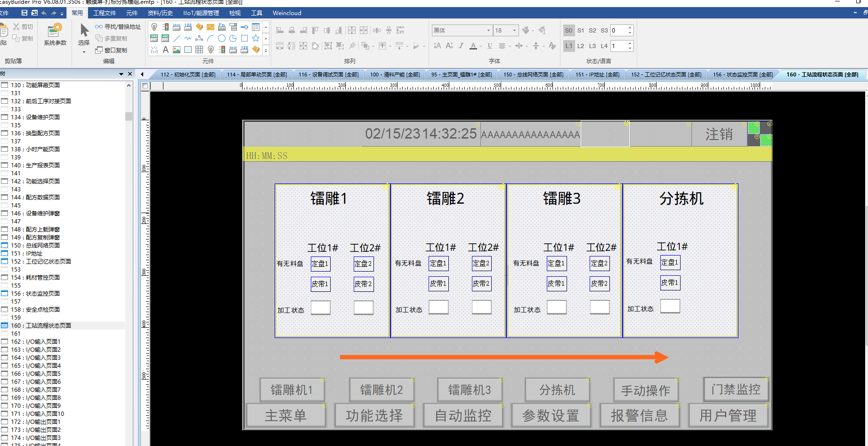Select the 功能选择 button on the canvas

[x=374, y=415]
